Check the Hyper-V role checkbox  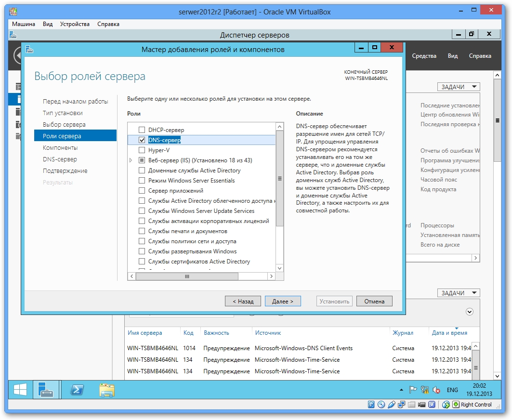[142, 150]
